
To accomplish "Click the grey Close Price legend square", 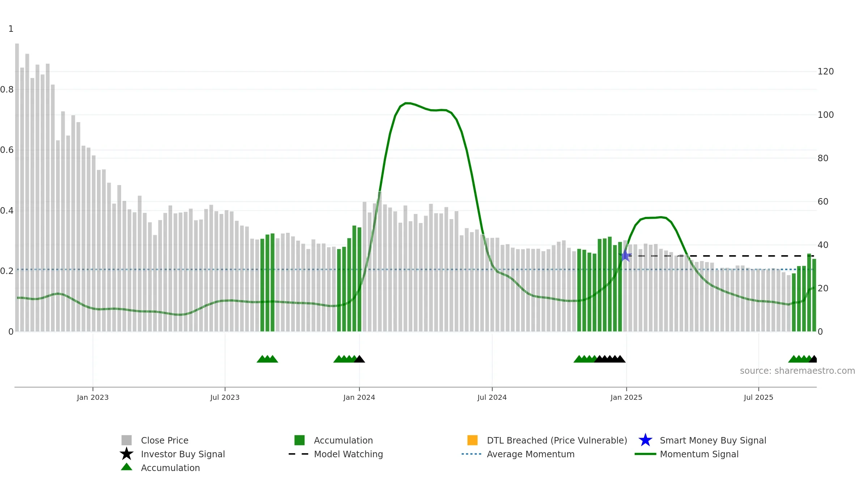I will pyautogui.click(x=127, y=440).
